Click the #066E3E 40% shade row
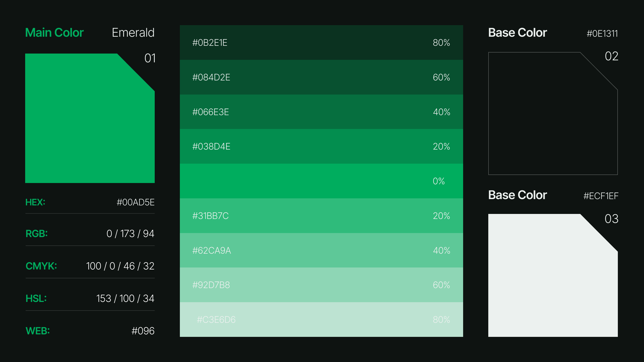The height and width of the screenshot is (362, 644). click(321, 112)
